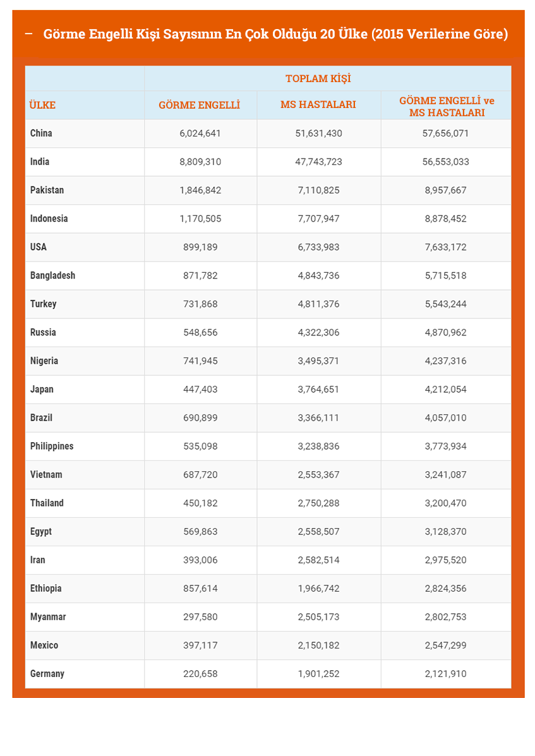This screenshot has width=535, height=756.
Task: Click the Turkey row label
Action: (44, 304)
